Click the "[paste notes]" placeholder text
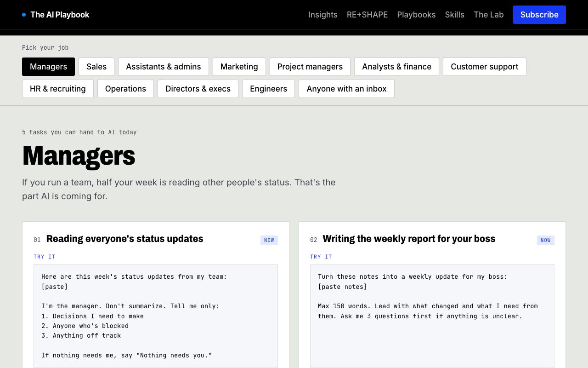Image resolution: width=588 pixels, height=368 pixels. tap(343, 287)
